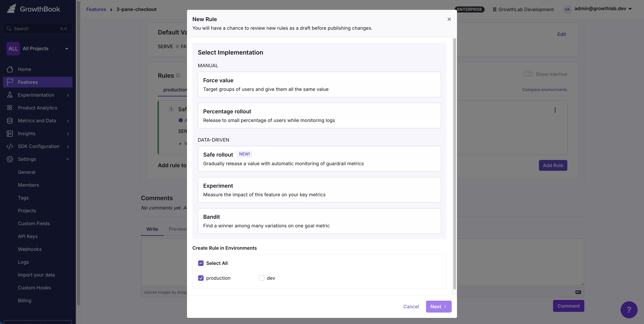The image size is (644, 324).
Task: Click the help question mark button
Action: tap(629, 309)
